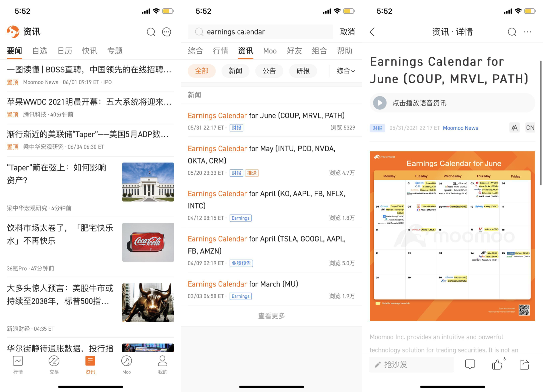Tap 查看更多 to load more news

click(x=271, y=316)
